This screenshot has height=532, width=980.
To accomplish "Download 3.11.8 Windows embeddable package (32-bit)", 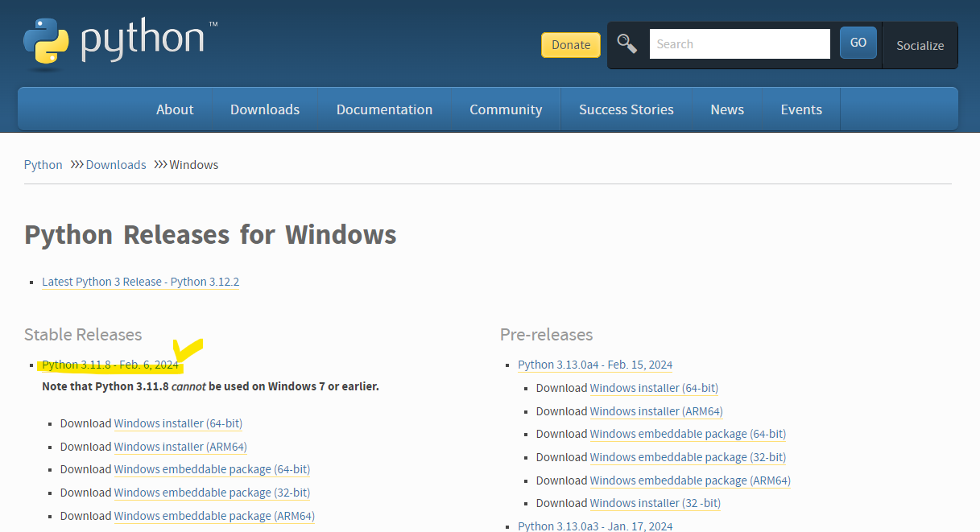I will click(212, 493).
